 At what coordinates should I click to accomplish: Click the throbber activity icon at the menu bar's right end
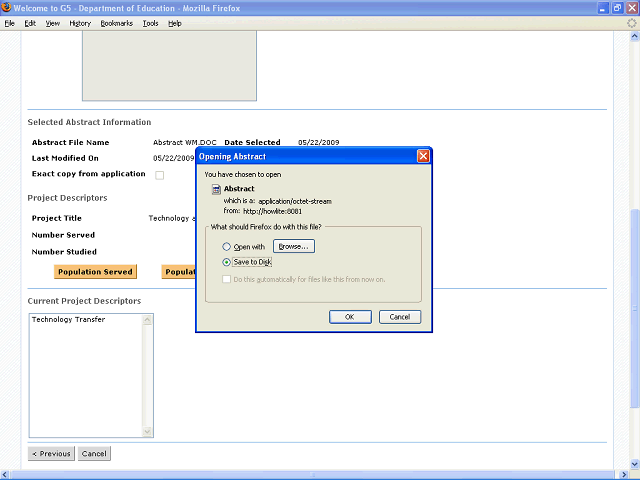pos(631,23)
